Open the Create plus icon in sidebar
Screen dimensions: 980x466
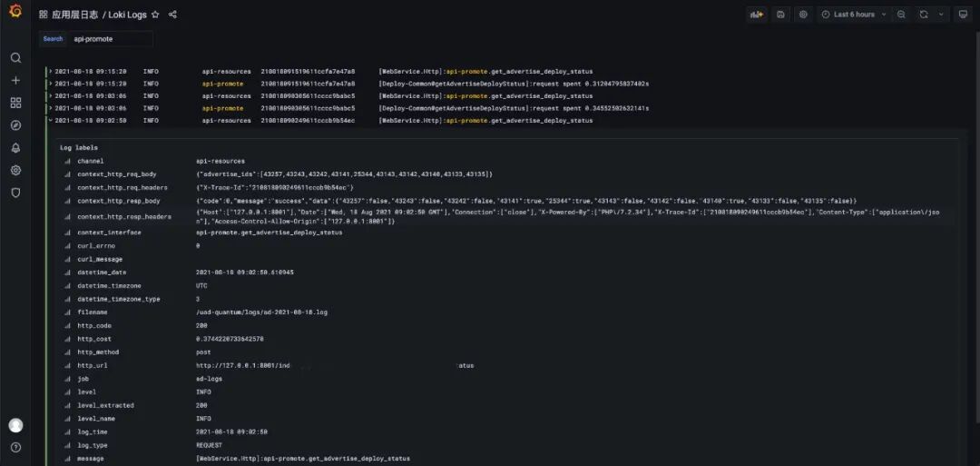point(15,80)
